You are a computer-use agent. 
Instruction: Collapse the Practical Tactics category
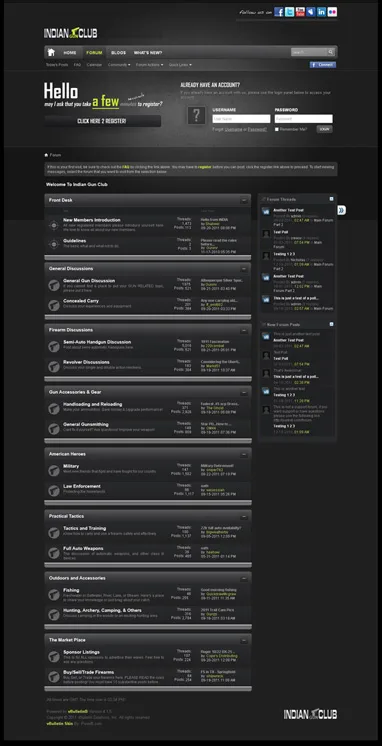pos(244,516)
